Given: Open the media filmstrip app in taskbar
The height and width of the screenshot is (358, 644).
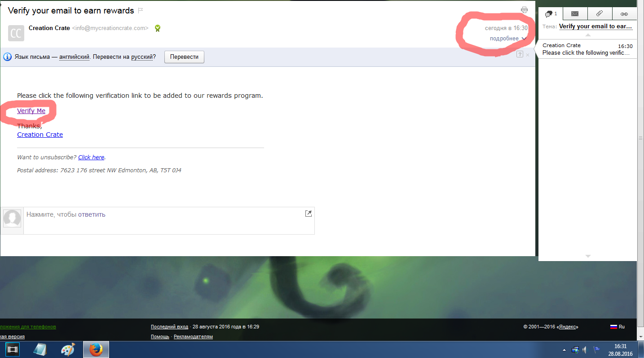Looking at the screenshot, I should tap(13, 349).
